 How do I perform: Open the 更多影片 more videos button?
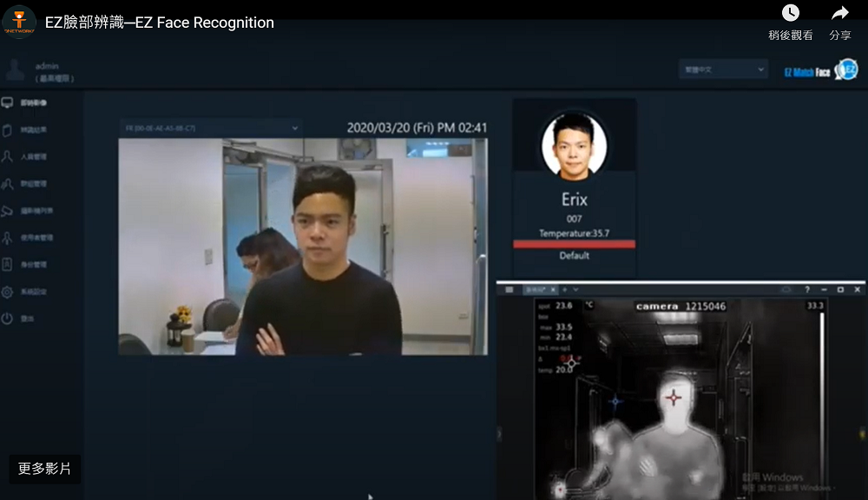point(45,469)
